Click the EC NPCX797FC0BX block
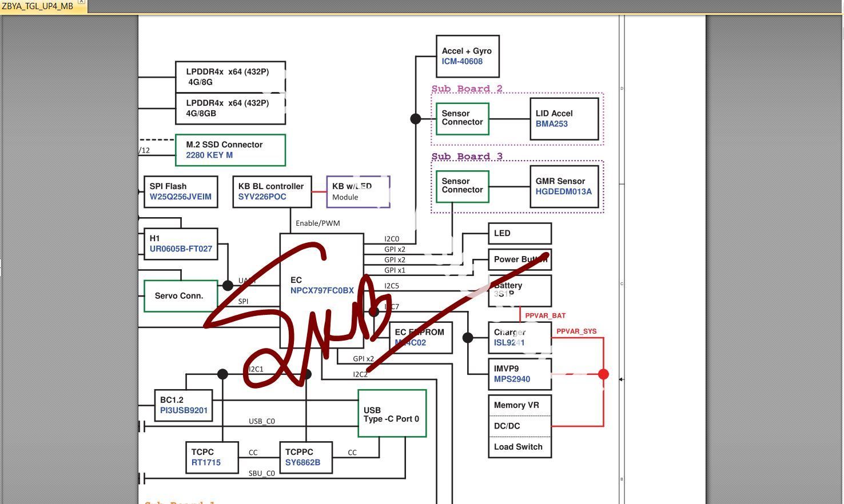 [x=322, y=290]
